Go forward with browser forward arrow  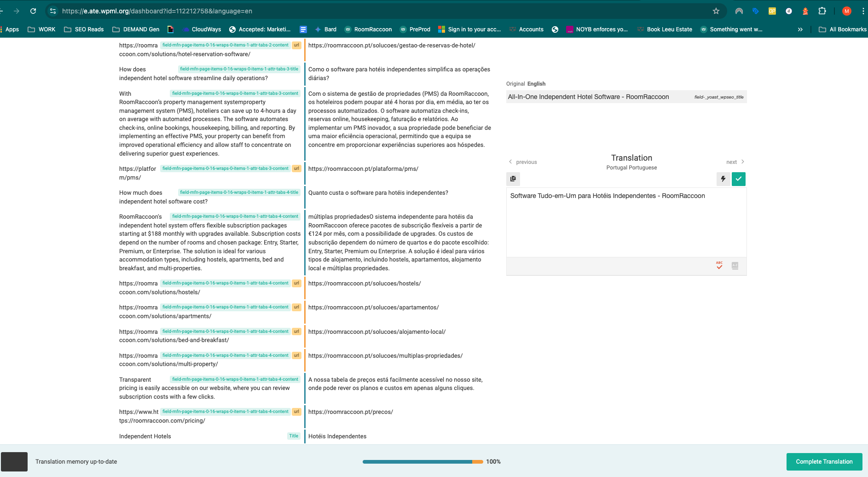(17, 11)
